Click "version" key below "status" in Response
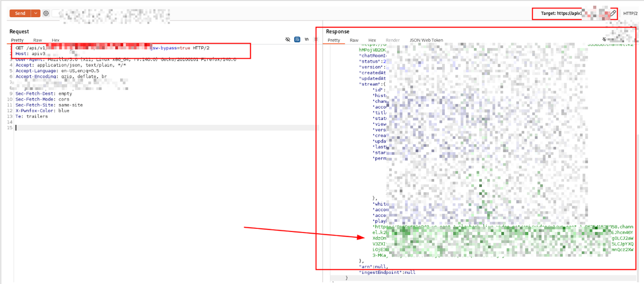 372,67
